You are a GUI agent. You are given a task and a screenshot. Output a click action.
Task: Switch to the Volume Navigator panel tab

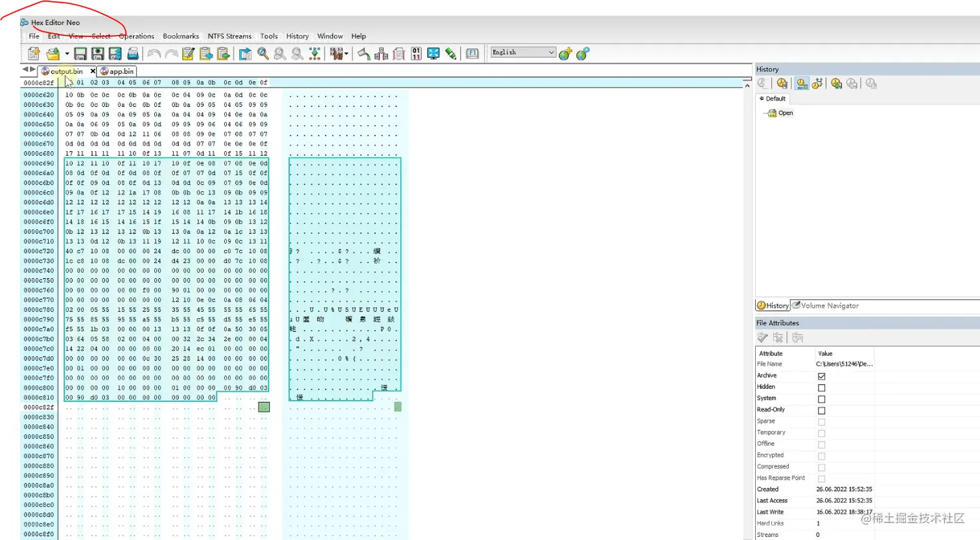tap(825, 305)
